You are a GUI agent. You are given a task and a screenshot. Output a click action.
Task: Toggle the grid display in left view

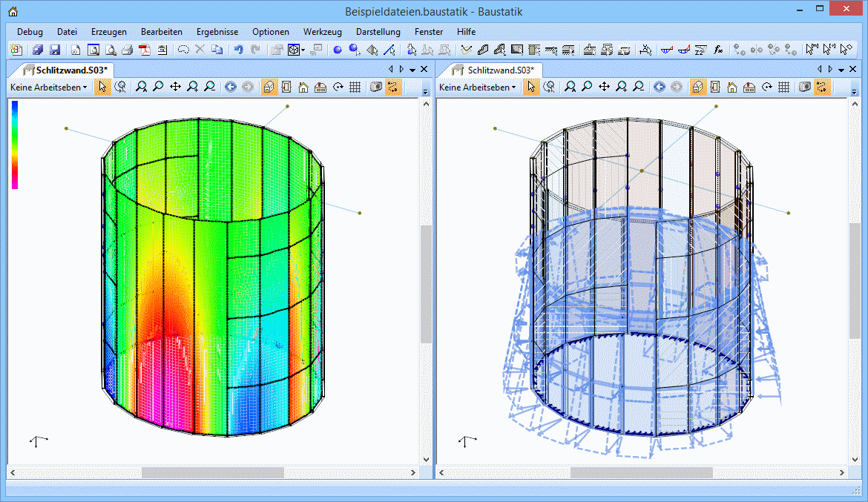[x=355, y=87]
